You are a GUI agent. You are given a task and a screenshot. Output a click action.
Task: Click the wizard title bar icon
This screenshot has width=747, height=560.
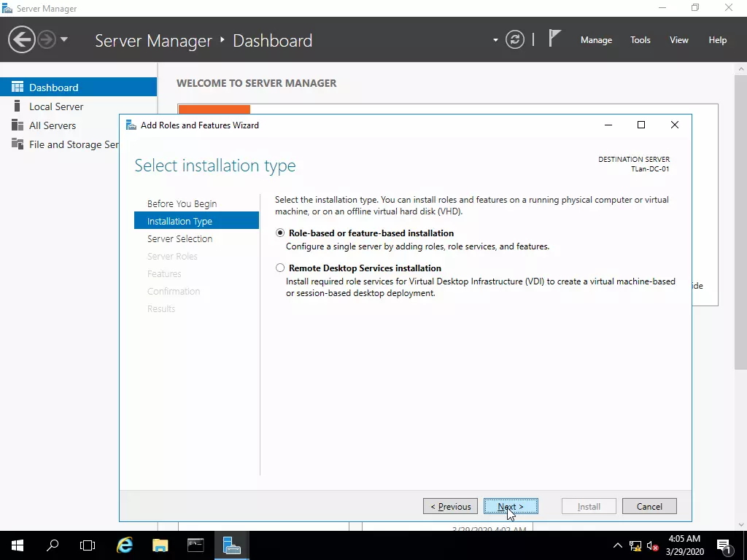[x=131, y=125]
